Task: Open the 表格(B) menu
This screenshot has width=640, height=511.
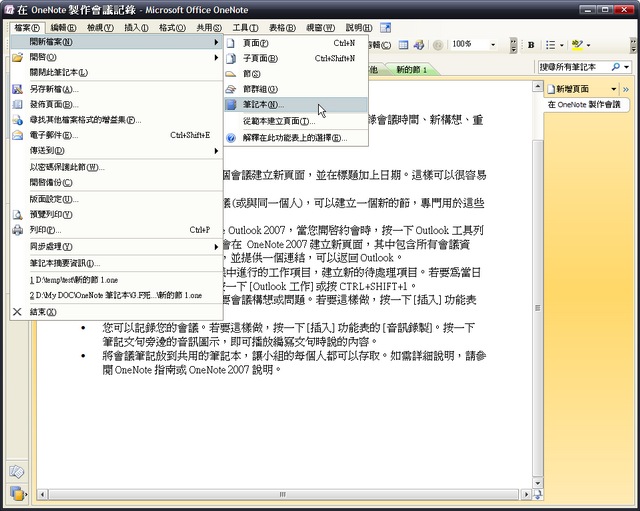Action: (282, 28)
